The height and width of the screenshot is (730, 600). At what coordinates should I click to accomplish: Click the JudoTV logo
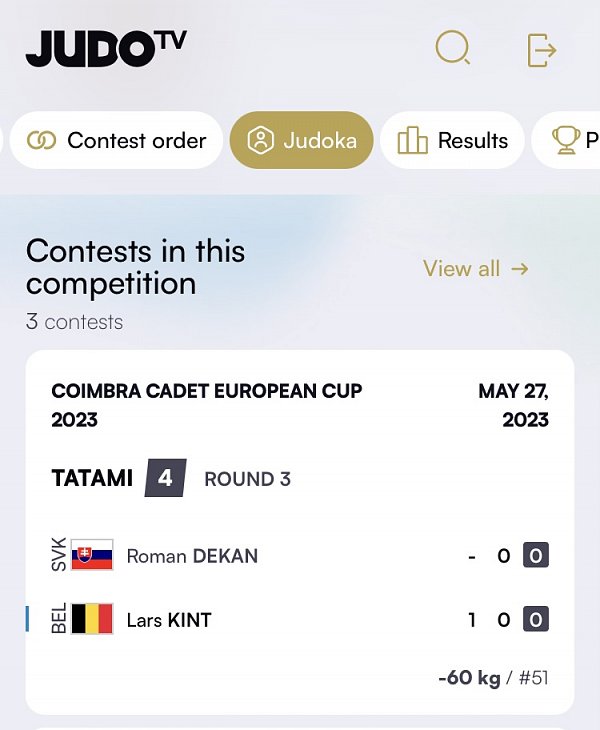coord(106,48)
